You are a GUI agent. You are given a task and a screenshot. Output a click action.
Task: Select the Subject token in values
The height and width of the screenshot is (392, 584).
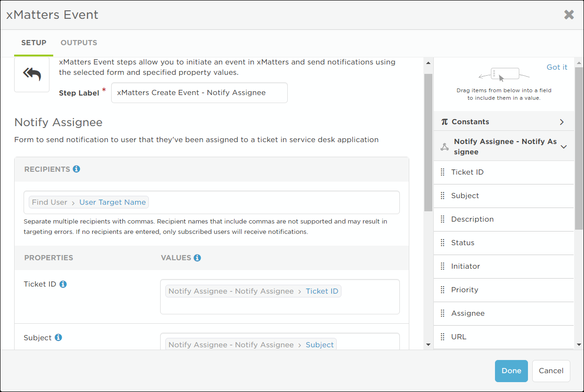251,345
